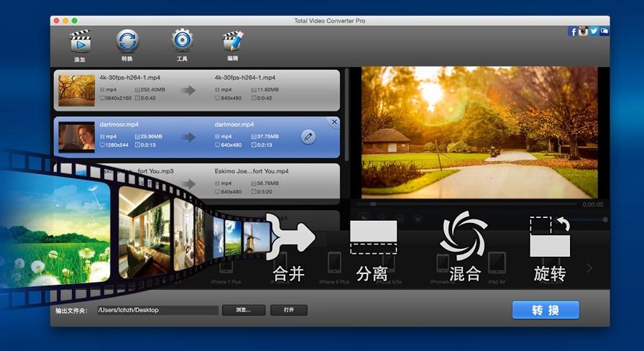This screenshot has height=351, width=644.
Task: Select the 分离 (Split) icon
Action: pyautogui.click(x=372, y=239)
